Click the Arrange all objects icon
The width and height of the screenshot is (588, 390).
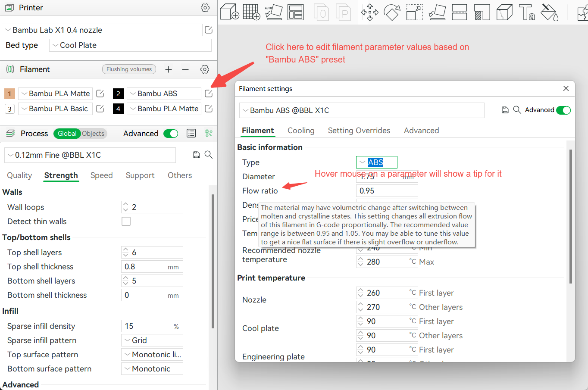pyautogui.click(x=296, y=12)
